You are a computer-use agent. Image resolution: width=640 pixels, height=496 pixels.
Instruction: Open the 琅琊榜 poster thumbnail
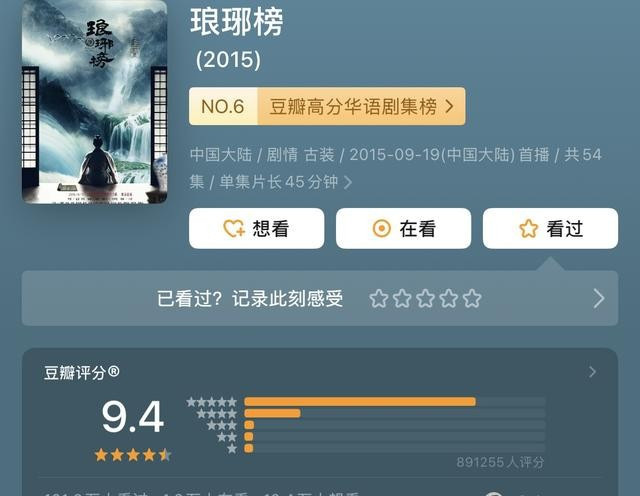click(94, 101)
